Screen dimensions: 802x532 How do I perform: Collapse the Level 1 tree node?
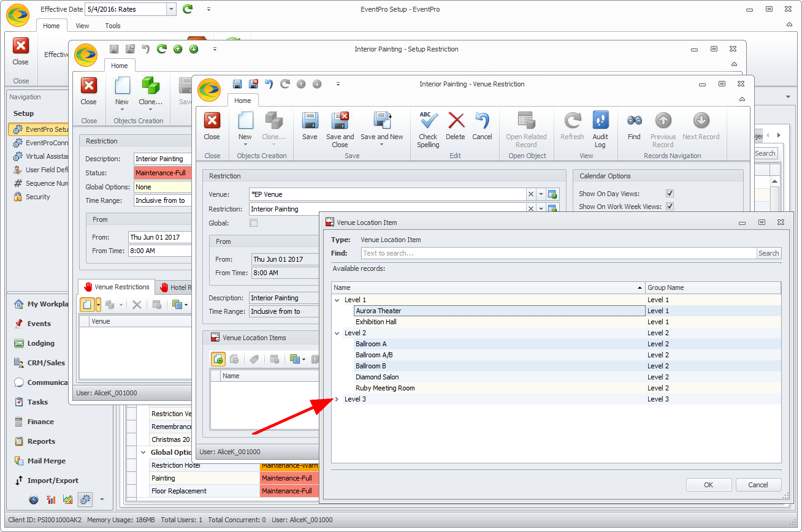[x=337, y=300]
